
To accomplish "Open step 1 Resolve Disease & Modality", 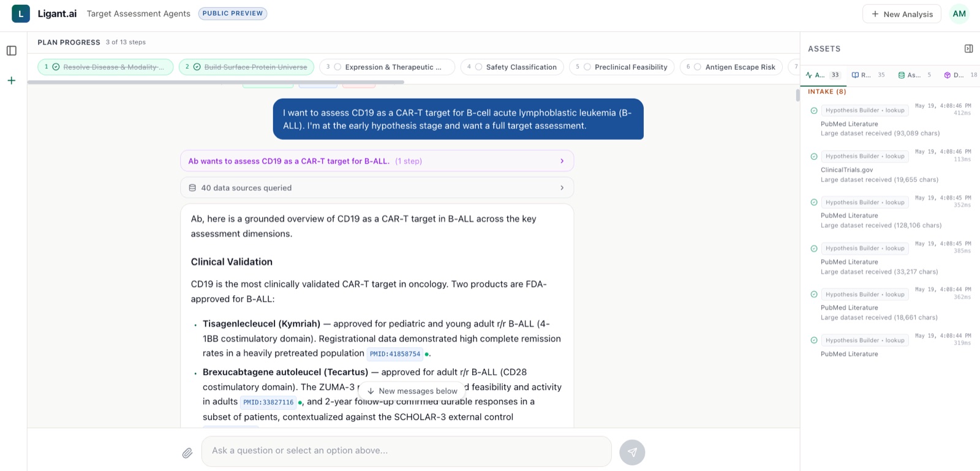I will [x=105, y=67].
